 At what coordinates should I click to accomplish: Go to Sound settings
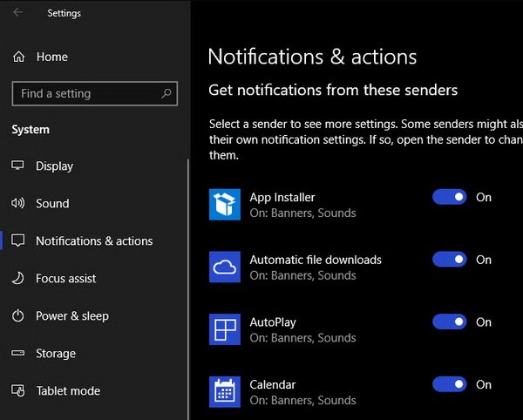(52, 204)
